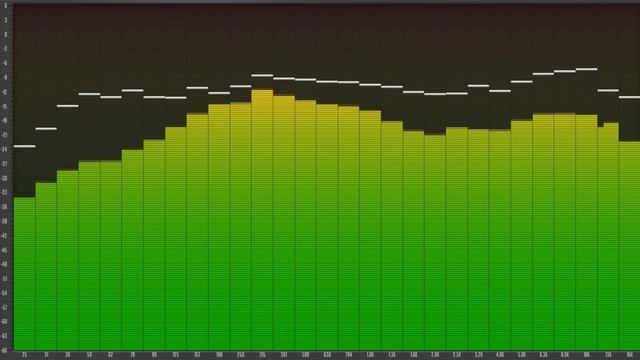Screen dimensions: 640x360
Task: Click the 78 Hz band bar
Action: click(x=133, y=250)
